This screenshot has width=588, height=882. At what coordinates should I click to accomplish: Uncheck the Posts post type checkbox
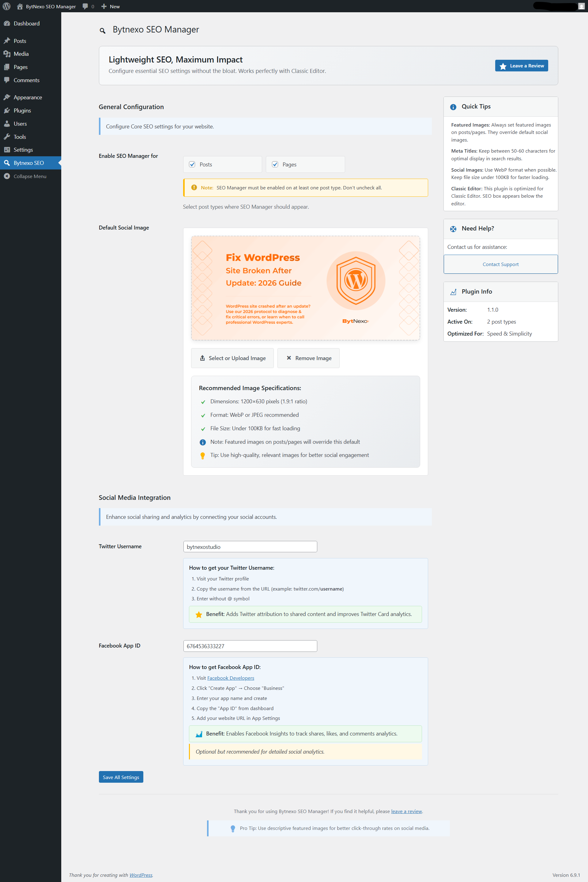[192, 164]
